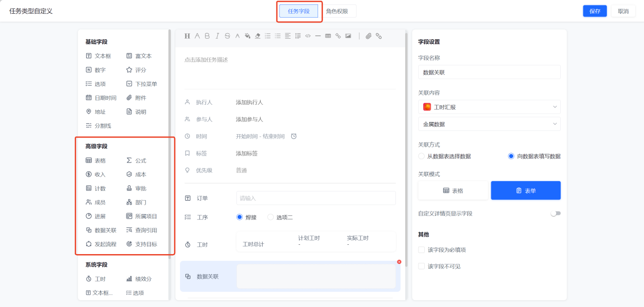This screenshot has width=644, height=307.
Task: Add the 计数 count field
Action: pyautogui.click(x=95, y=189)
